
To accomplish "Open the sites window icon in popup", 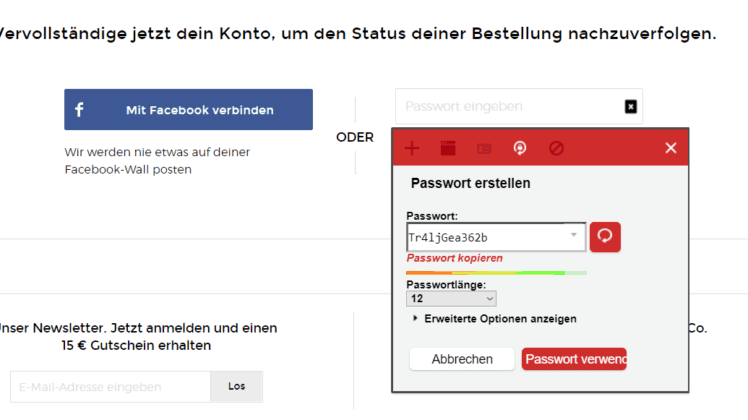I will [x=448, y=148].
